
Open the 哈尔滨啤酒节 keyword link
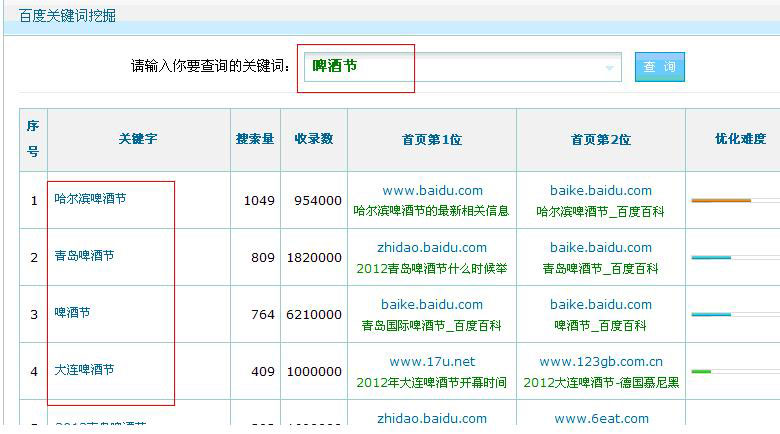click(x=90, y=199)
